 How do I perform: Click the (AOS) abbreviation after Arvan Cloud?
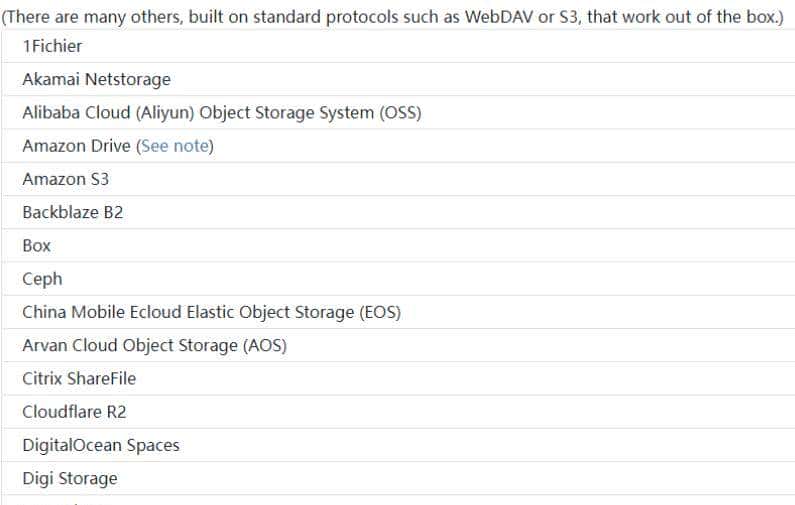point(263,345)
